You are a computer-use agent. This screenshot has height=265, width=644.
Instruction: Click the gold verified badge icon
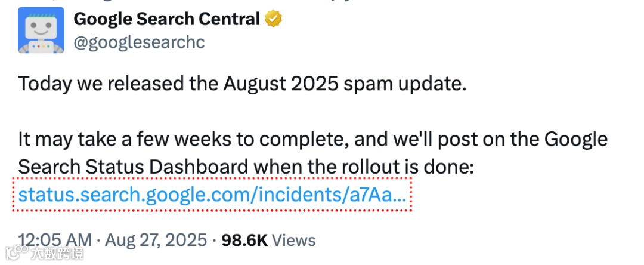[x=273, y=20]
